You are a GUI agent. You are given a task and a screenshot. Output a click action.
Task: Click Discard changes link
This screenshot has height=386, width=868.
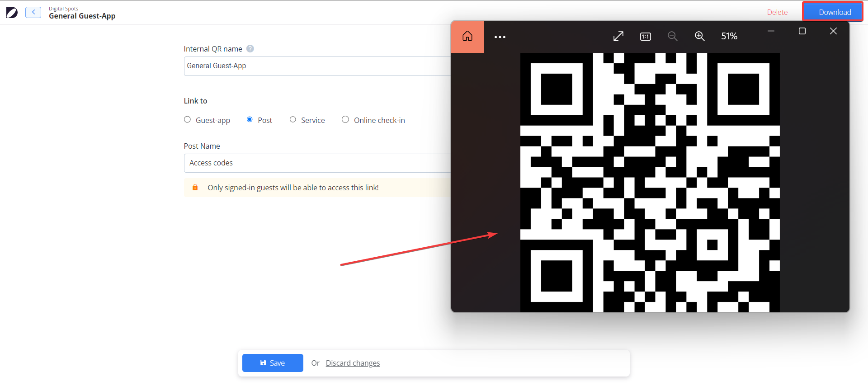pyautogui.click(x=353, y=363)
